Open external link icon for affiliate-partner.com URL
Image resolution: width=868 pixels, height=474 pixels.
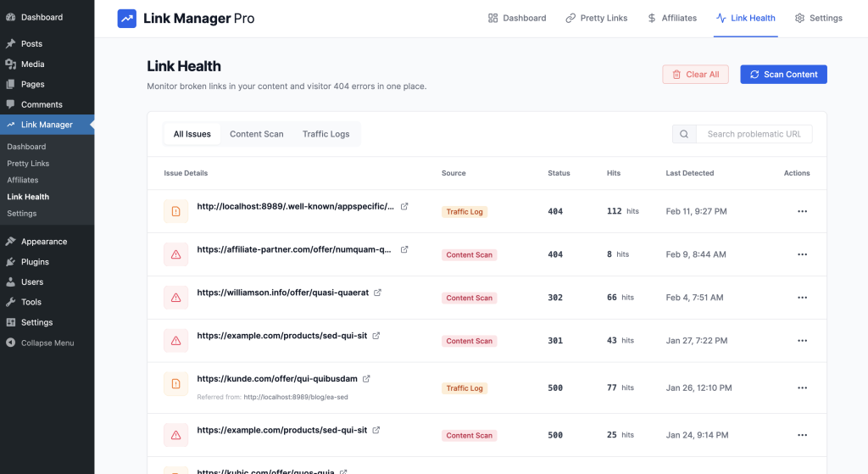pos(404,249)
